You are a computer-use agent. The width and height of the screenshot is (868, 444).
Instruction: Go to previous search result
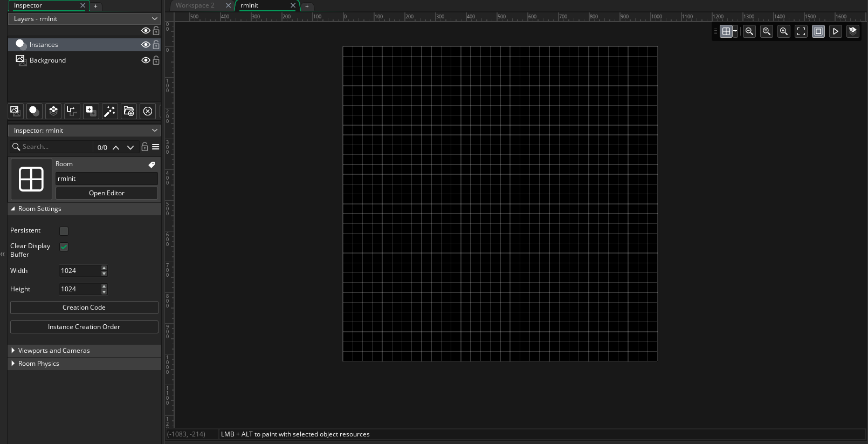(116, 147)
